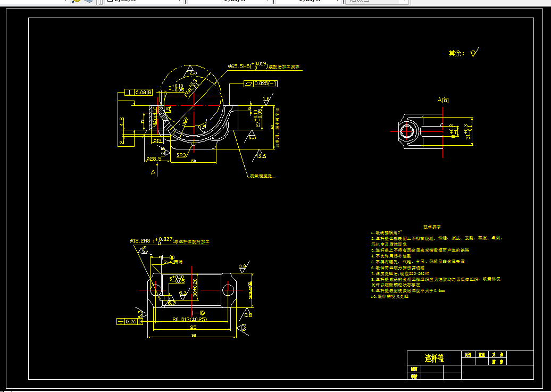Click the 制图 cell in title block

point(414,369)
